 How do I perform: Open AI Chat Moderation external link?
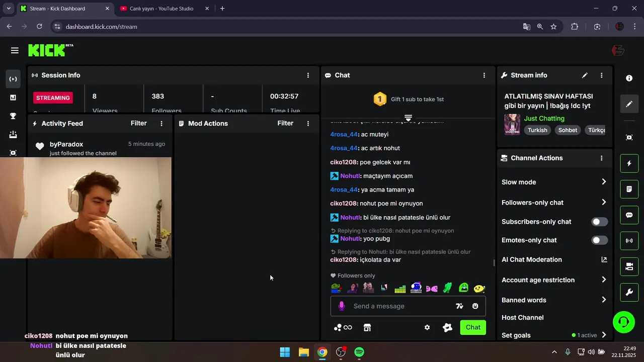point(604,259)
